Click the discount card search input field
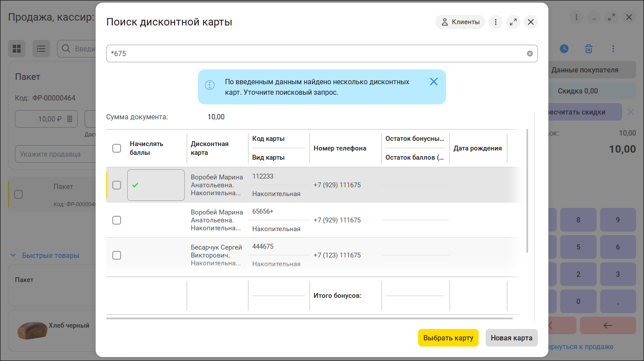Screen dimensions: 644x361 316,54
